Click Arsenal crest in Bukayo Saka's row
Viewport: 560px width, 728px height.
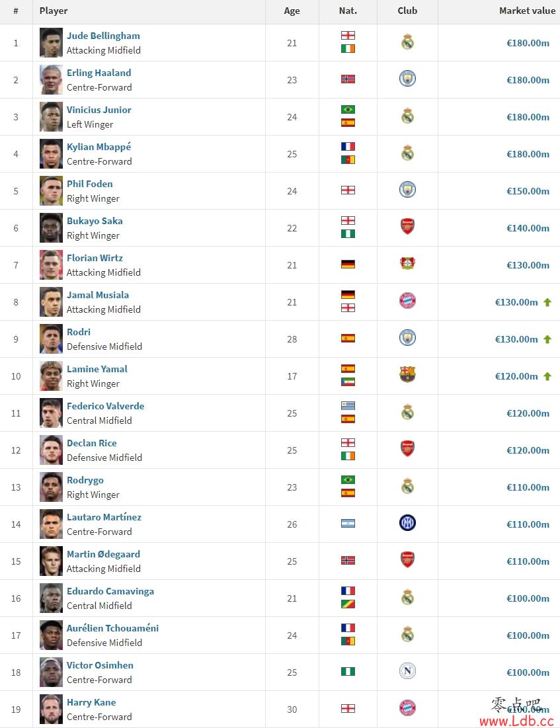[407, 227]
